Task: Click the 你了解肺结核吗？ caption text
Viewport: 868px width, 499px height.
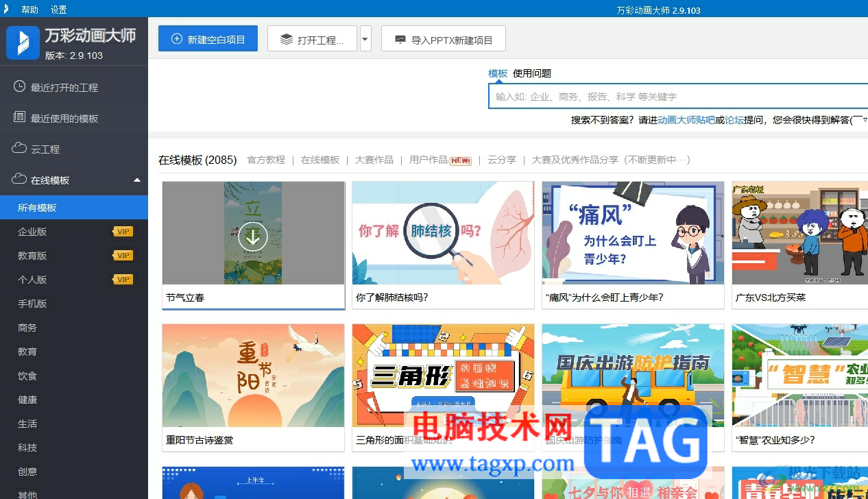Action: [x=392, y=297]
